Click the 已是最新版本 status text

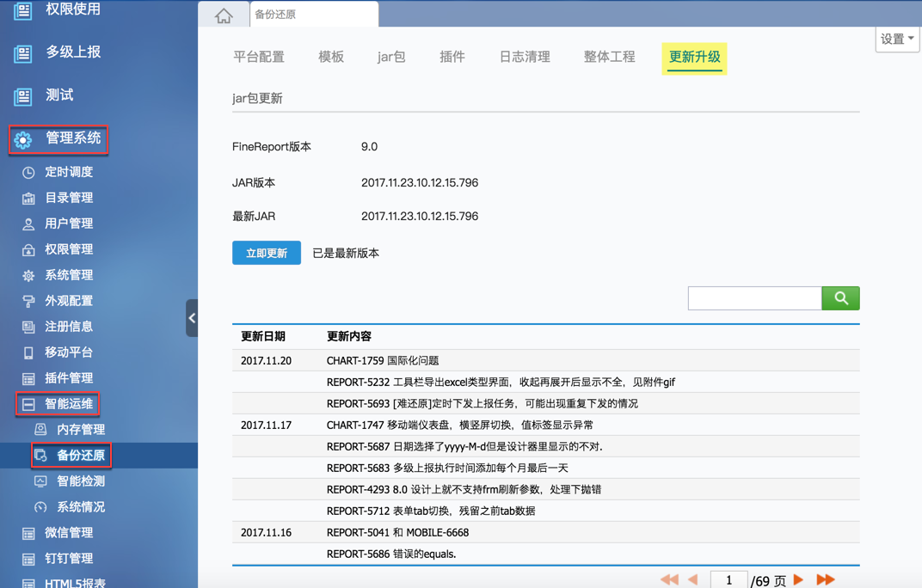[346, 254]
